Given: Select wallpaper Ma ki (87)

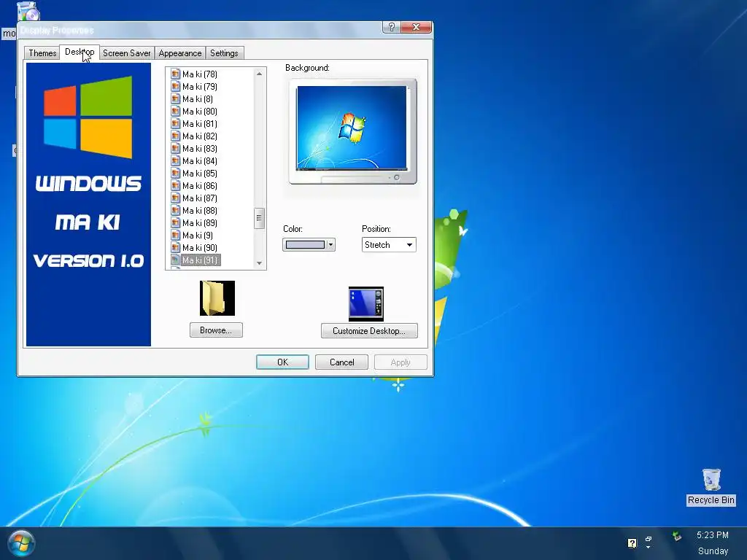Looking at the screenshot, I should [x=200, y=198].
